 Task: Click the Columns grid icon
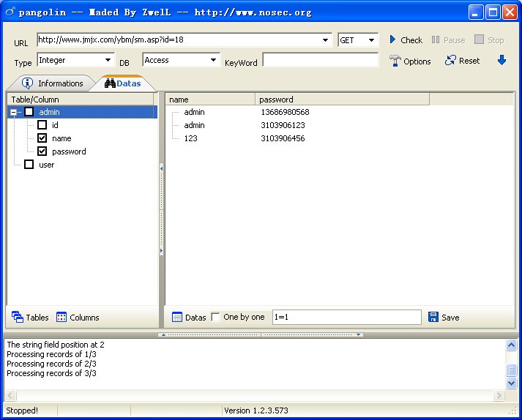pos(61,317)
